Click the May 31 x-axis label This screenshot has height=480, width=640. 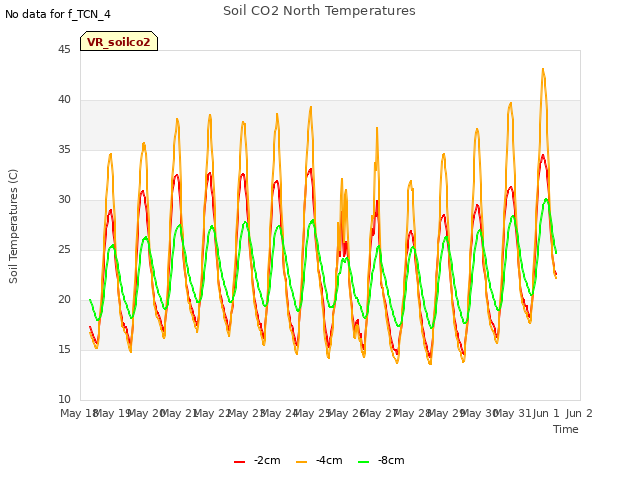coord(512,413)
